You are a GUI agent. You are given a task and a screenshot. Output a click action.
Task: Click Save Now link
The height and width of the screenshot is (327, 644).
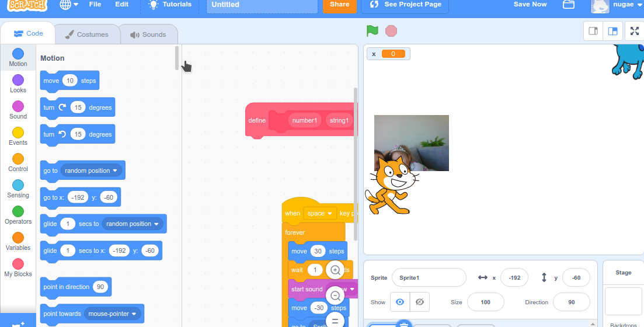point(530,5)
